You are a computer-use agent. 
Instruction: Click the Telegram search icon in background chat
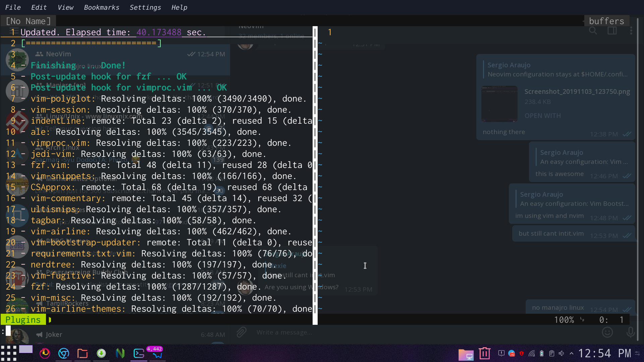click(593, 31)
